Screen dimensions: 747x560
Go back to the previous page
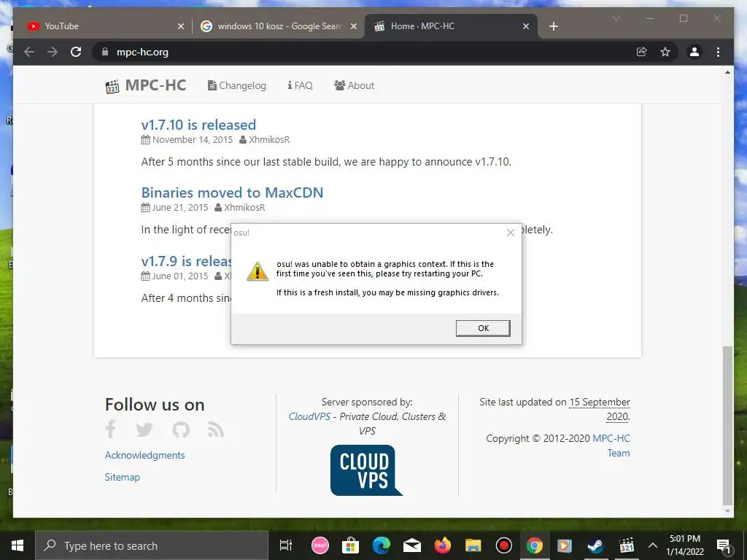coord(29,52)
